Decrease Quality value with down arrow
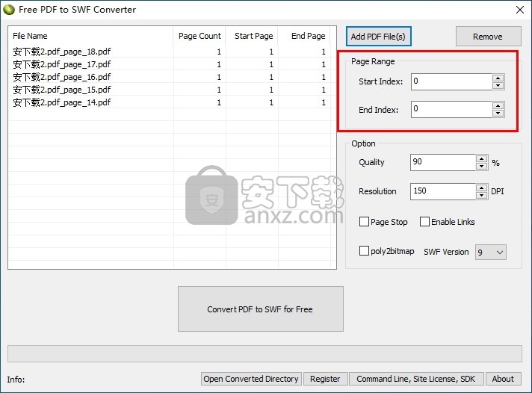The image size is (532, 393). pos(482,167)
